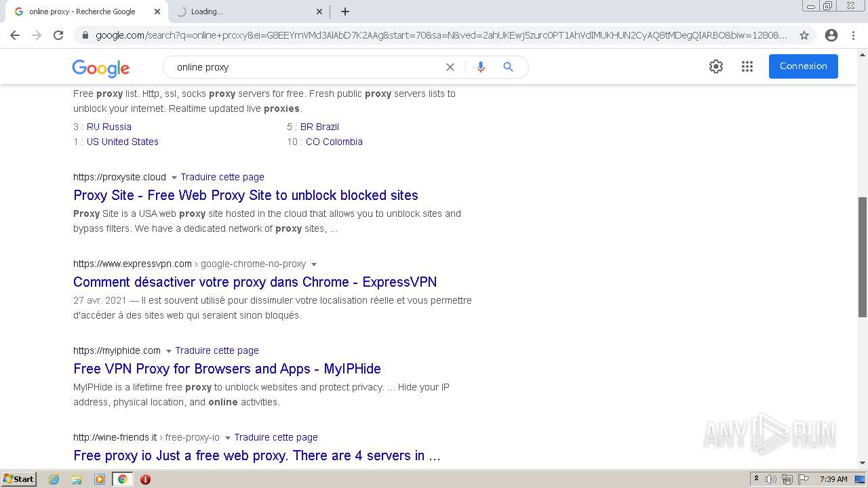Select Chrome in the taskbar

[122, 479]
